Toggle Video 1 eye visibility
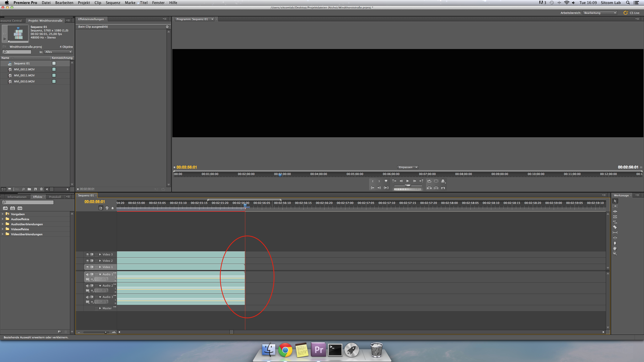 tap(87, 267)
